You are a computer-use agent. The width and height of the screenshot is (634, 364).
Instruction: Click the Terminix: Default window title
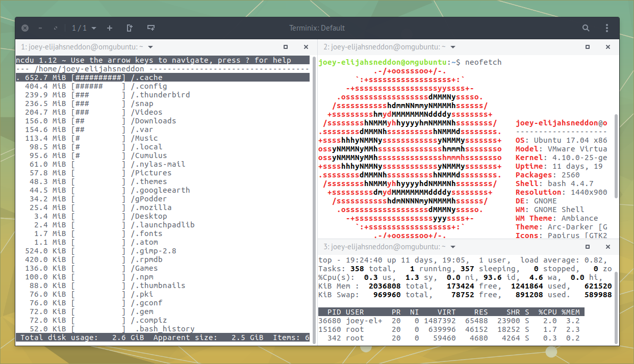tap(317, 28)
